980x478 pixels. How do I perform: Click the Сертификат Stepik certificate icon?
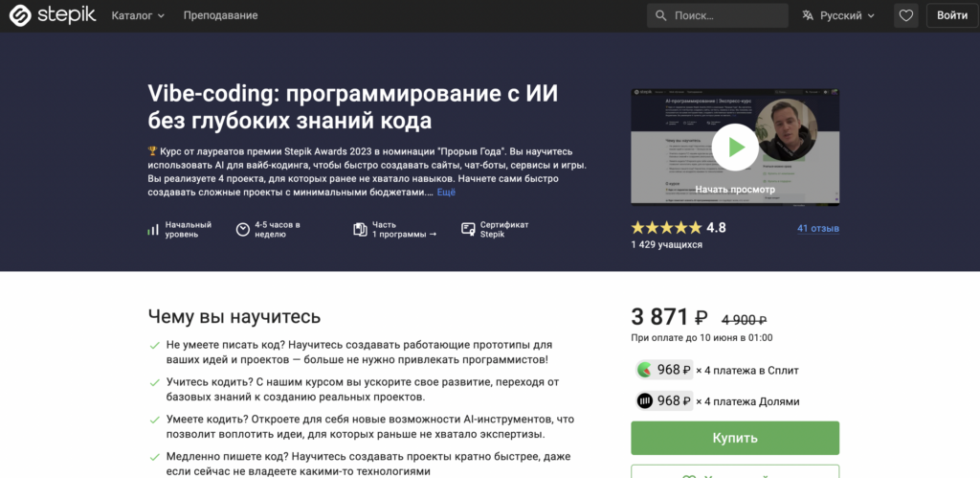tap(468, 230)
